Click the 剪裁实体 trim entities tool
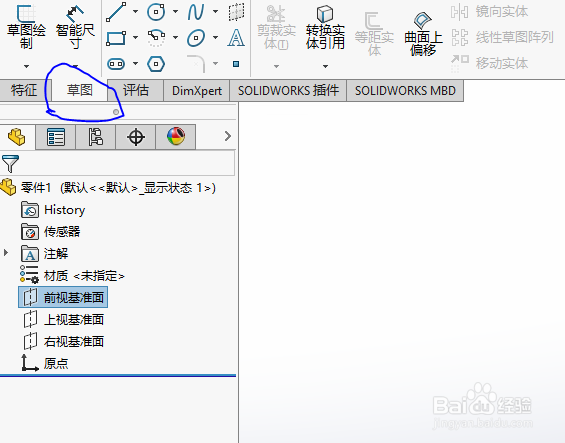565x443 pixels. point(276,28)
